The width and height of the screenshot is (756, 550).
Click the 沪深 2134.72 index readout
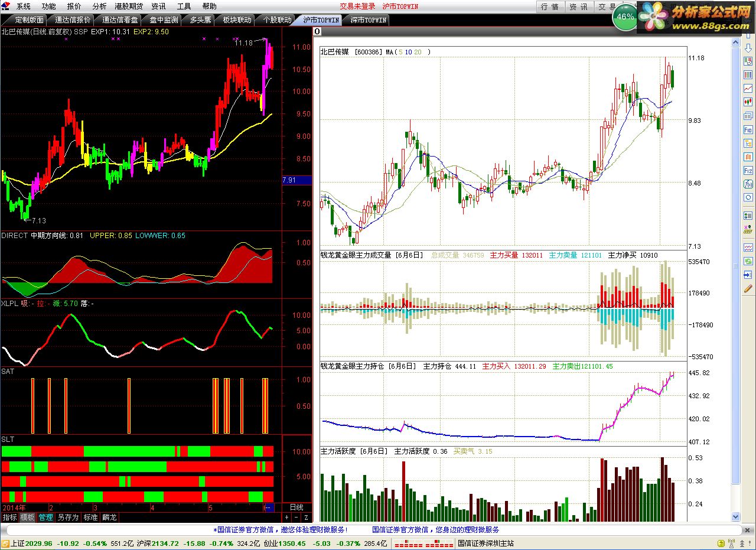tap(158, 544)
